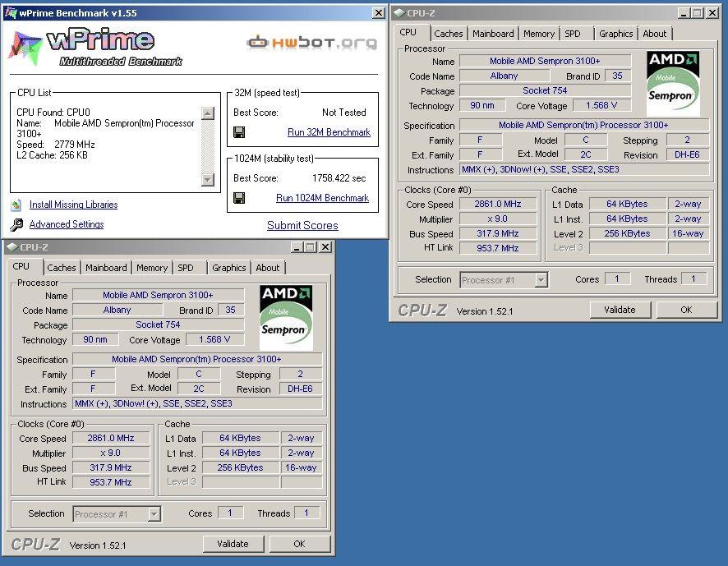Click Validate in the lower-left CPU-Z window
The width and height of the screenshot is (728, 566).
(x=233, y=544)
